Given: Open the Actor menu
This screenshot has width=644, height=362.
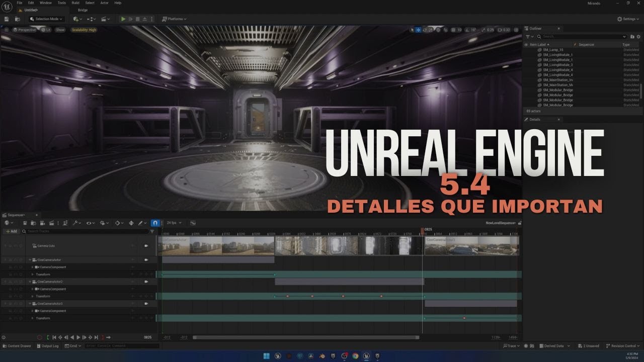Looking at the screenshot, I should pyautogui.click(x=105, y=3).
